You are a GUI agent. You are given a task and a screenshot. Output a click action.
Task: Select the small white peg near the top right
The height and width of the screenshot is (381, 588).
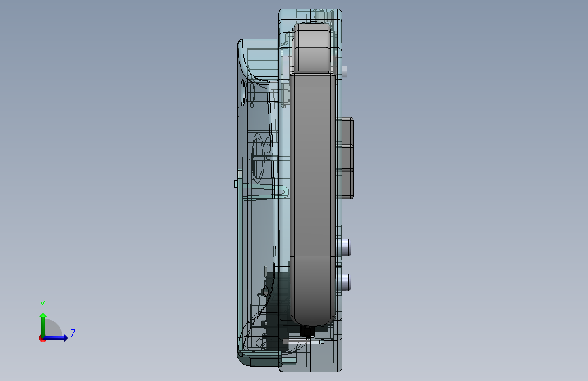coord(345,71)
